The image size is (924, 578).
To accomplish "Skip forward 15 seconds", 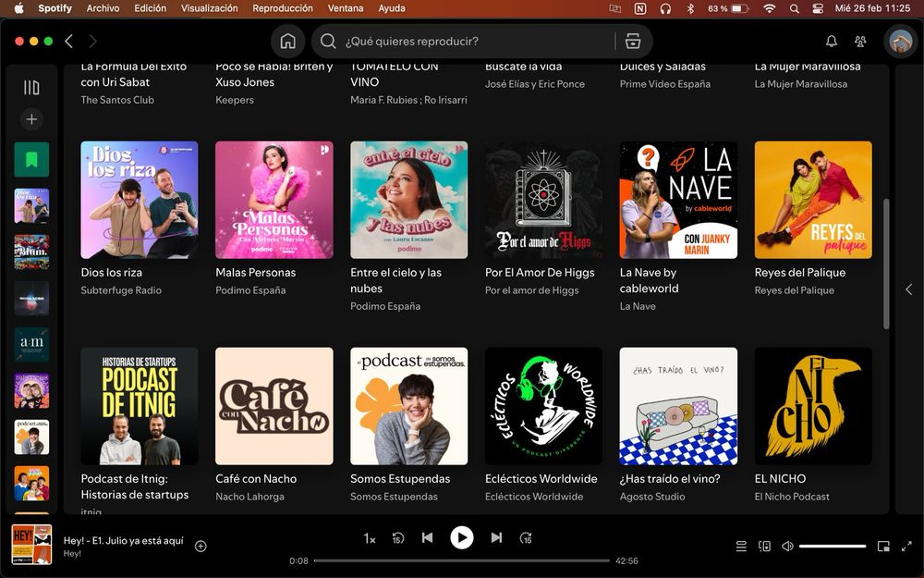I will click(x=526, y=538).
